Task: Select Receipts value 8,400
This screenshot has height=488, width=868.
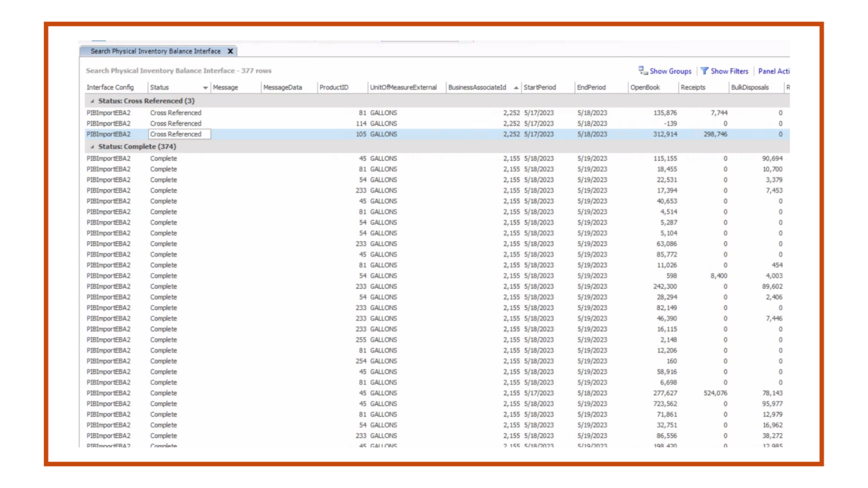Action: tap(719, 276)
